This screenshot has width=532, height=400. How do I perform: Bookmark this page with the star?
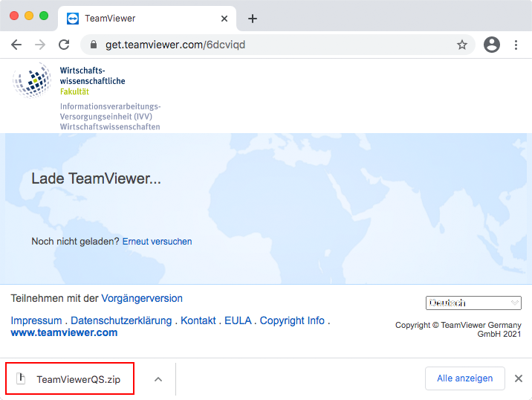tap(461, 45)
